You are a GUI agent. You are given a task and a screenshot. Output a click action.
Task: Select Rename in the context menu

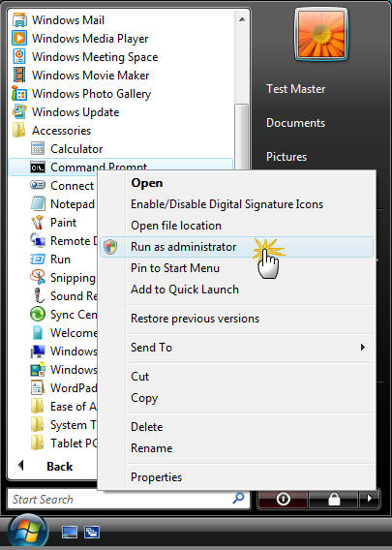(x=151, y=448)
